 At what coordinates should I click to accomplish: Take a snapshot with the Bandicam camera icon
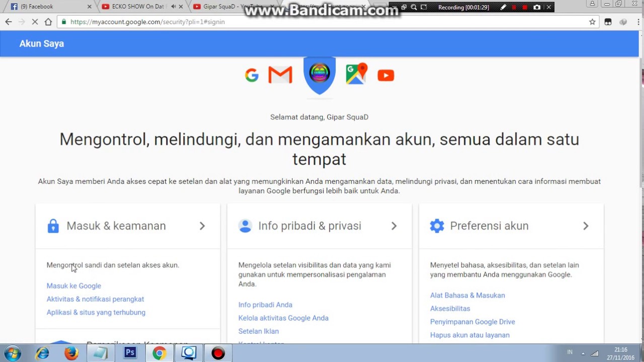[x=537, y=7]
